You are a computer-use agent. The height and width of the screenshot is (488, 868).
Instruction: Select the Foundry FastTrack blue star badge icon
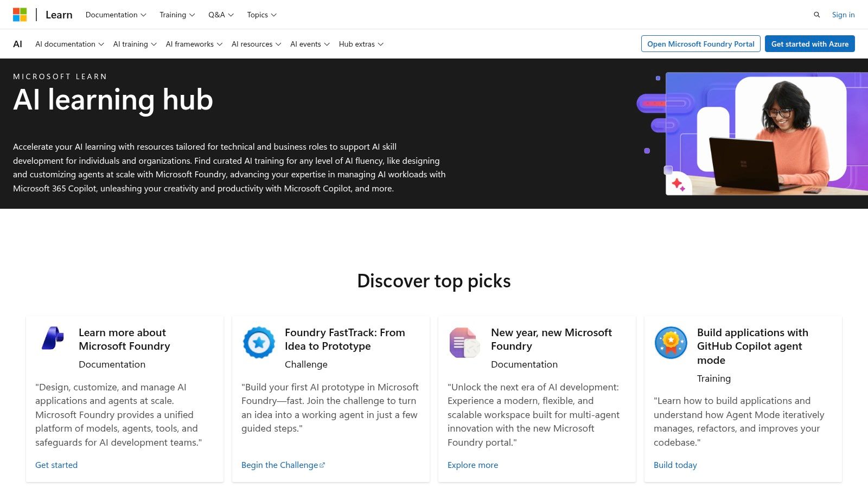(x=258, y=342)
